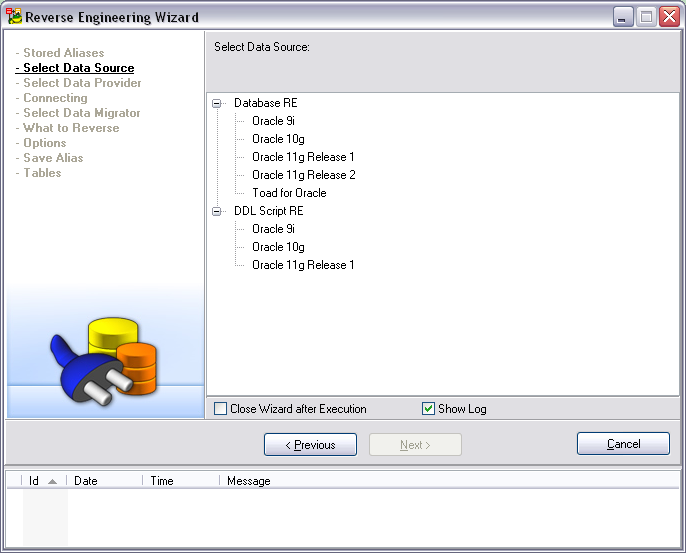Image resolution: width=686 pixels, height=553 pixels.
Task: Open the Options wizard step
Action: (x=41, y=143)
